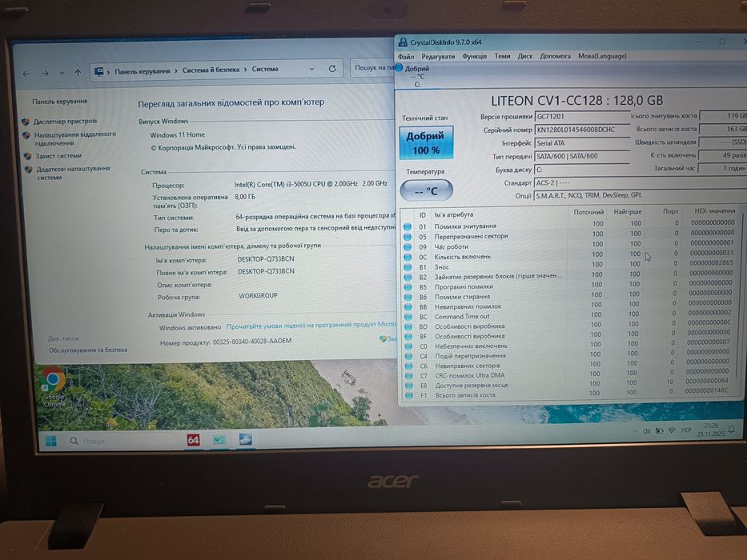This screenshot has width=747, height=560.
Task: Click the Forward arrow in Control Panel
Action: coord(45,74)
